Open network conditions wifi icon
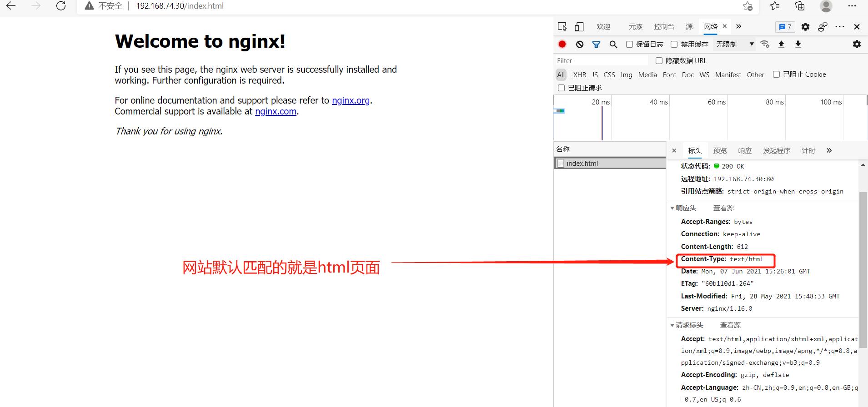868x407 pixels. tap(765, 44)
